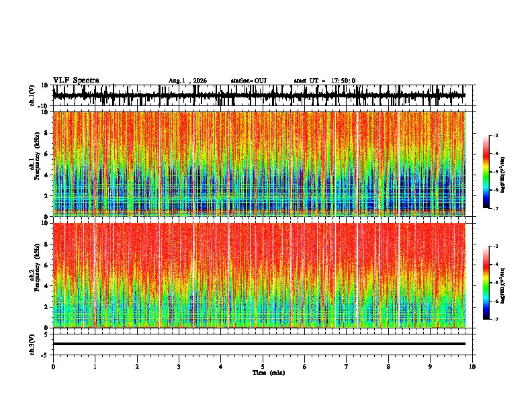Click the "ch.3(V)" axis label
This screenshot has width=532, height=411.
click(32, 345)
